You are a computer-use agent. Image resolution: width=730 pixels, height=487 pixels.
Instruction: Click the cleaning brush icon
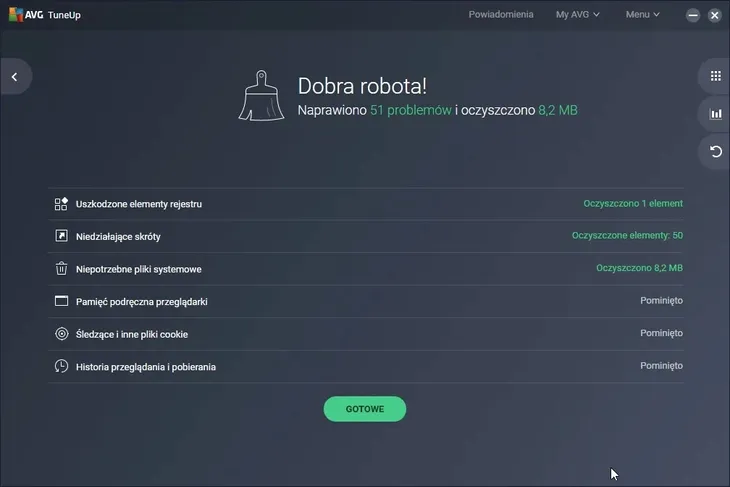(x=261, y=96)
